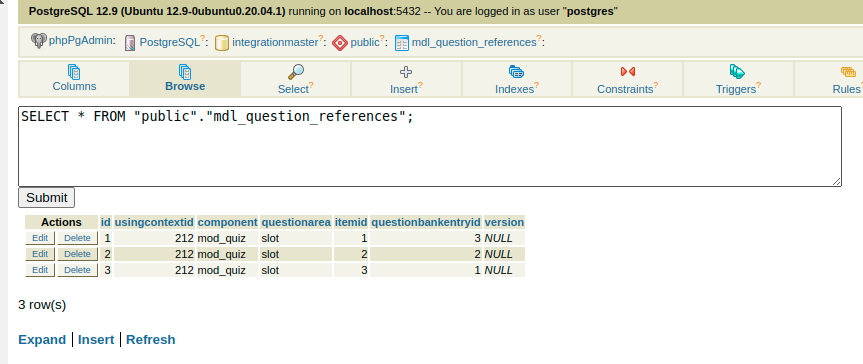Click the Refresh link below results

click(x=151, y=339)
